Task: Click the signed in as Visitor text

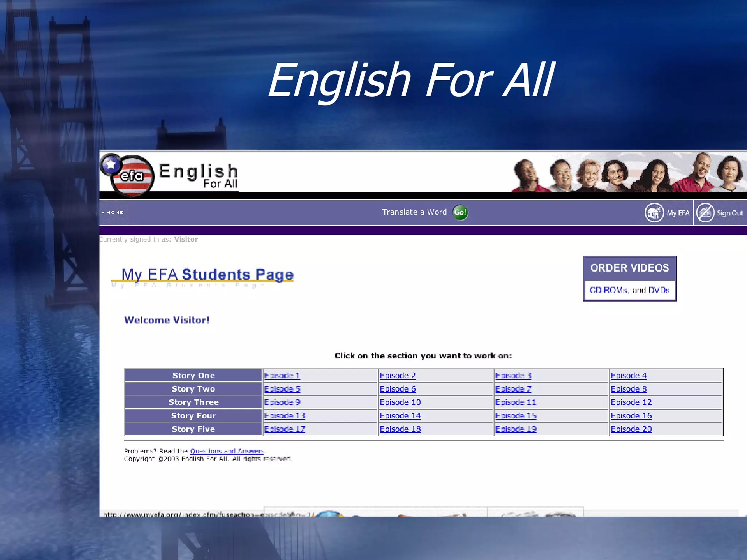Action: (148, 239)
